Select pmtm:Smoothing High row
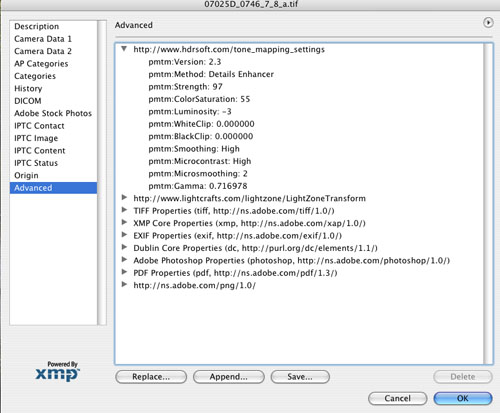500x413 pixels. (194, 149)
